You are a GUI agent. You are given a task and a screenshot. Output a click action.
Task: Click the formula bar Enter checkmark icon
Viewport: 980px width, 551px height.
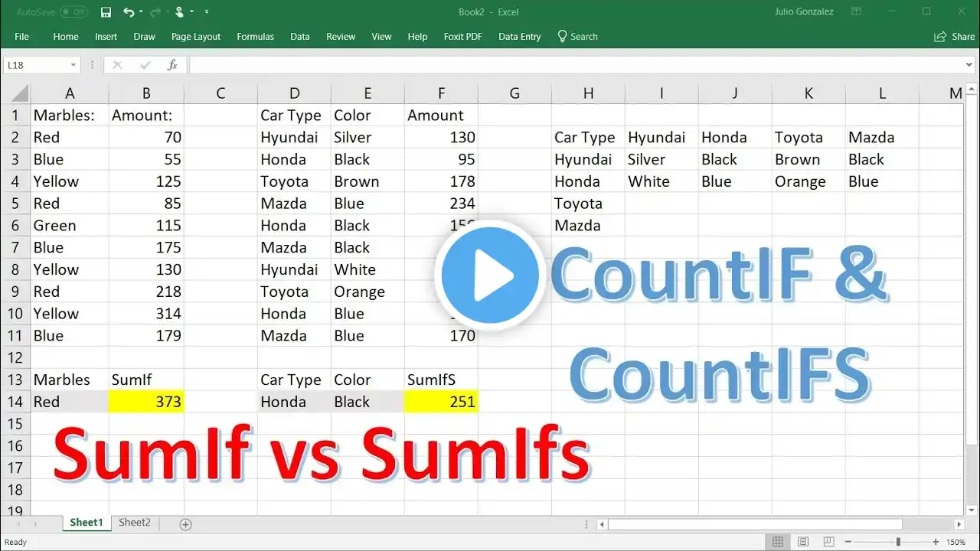[x=145, y=65]
